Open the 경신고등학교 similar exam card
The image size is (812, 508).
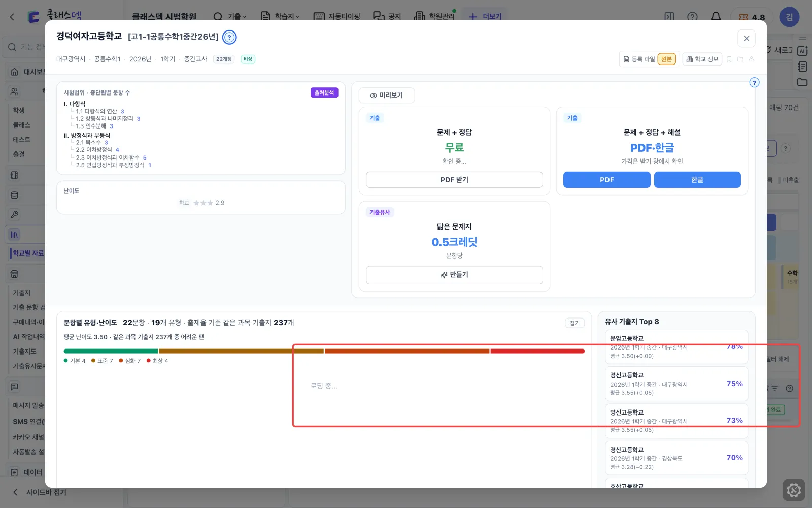(x=676, y=384)
